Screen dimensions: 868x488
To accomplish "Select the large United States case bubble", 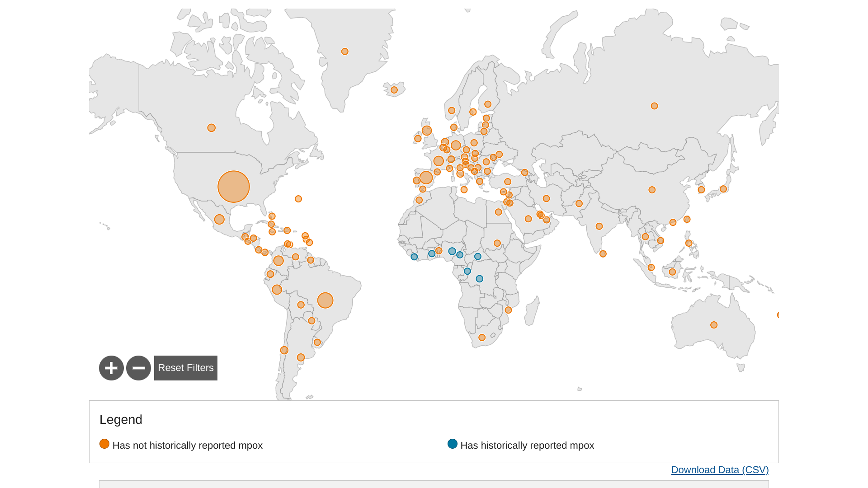I will pos(234,187).
